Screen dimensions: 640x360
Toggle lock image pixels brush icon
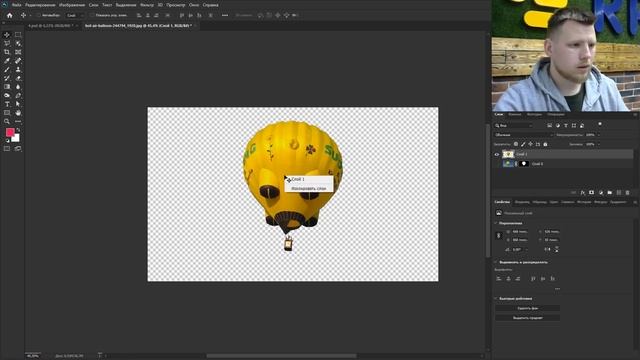523,144
